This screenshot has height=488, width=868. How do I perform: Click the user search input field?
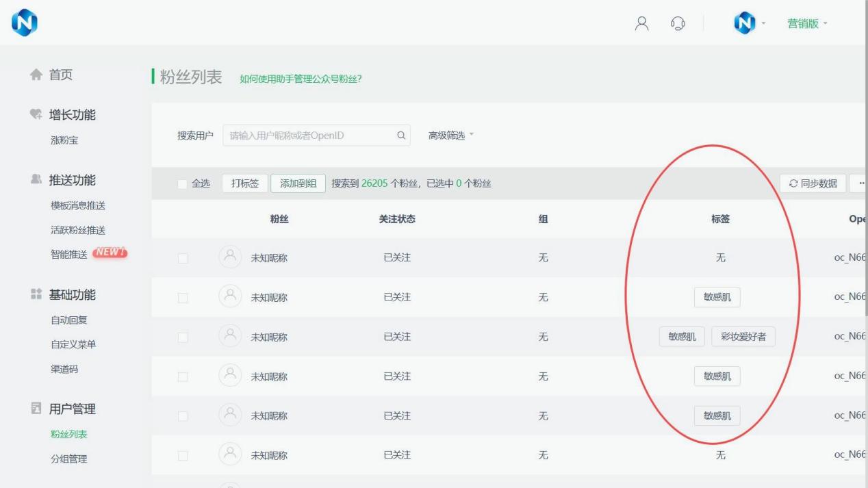point(308,136)
